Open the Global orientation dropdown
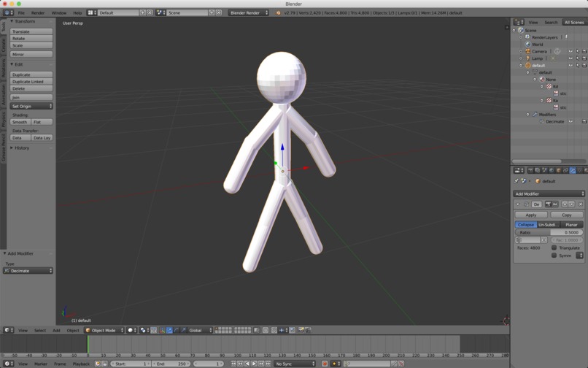 point(200,330)
